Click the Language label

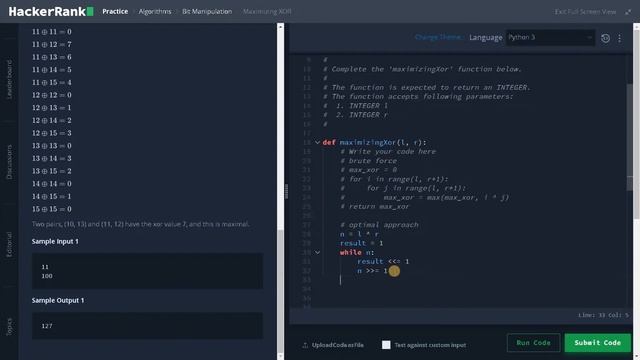coord(486,38)
